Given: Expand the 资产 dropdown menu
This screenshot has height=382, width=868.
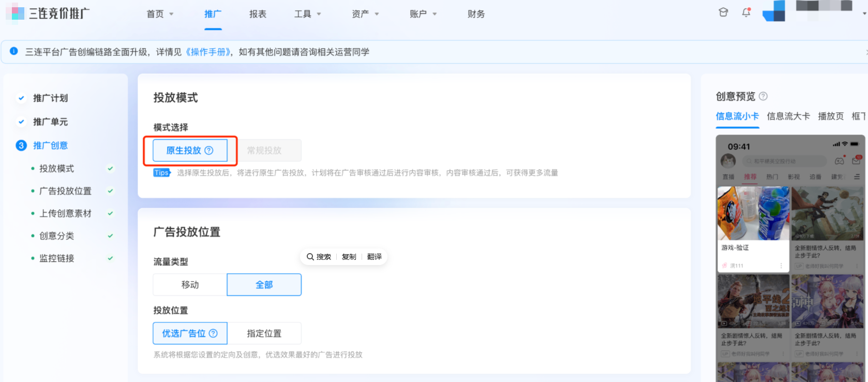Looking at the screenshot, I should (x=365, y=14).
